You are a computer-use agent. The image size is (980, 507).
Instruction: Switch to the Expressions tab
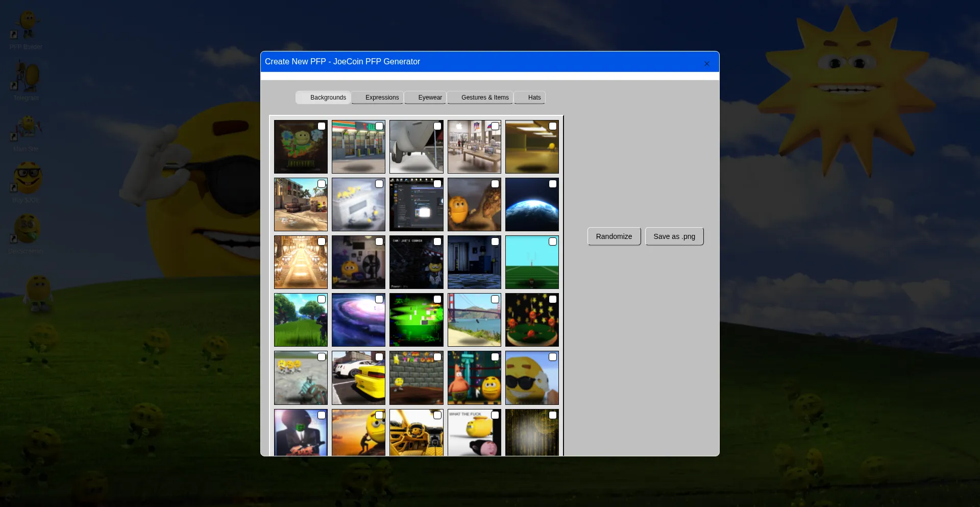tap(378, 98)
